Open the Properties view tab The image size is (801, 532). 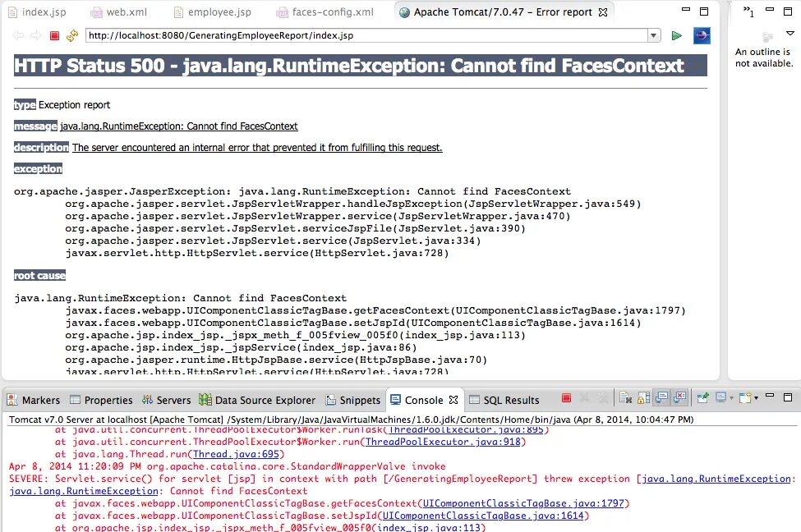point(101,400)
